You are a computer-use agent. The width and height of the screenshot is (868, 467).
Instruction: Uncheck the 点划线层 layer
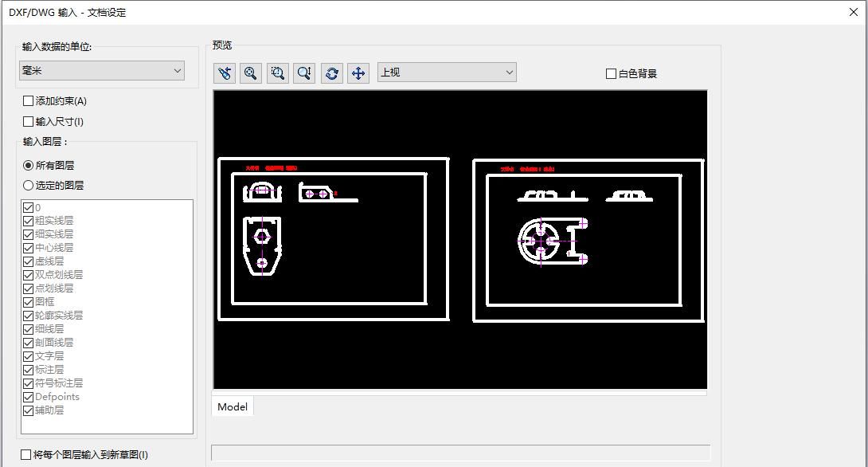[x=28, y=288]
